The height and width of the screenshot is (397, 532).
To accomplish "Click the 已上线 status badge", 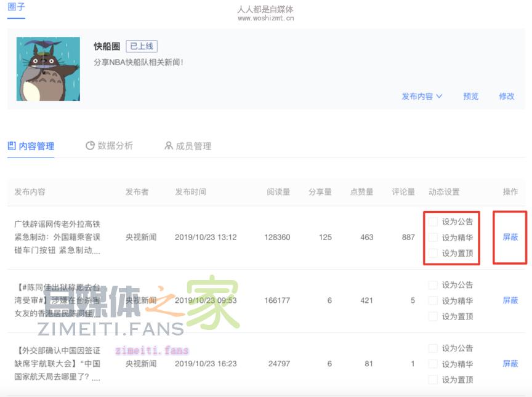I will coord(142,46).
